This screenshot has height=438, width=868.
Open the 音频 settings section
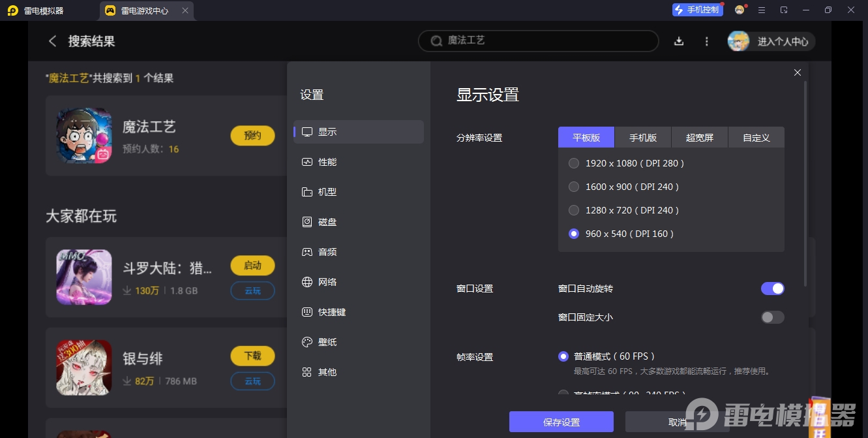click(359, 252)
